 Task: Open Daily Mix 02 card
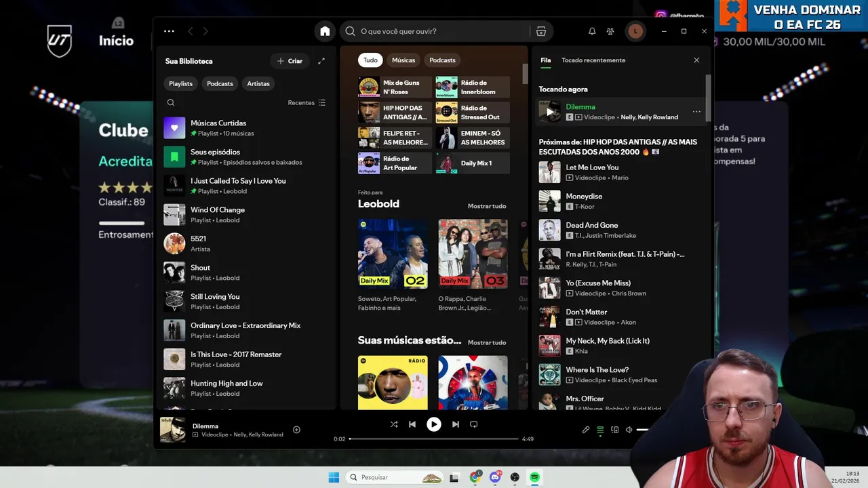(393, 264)
